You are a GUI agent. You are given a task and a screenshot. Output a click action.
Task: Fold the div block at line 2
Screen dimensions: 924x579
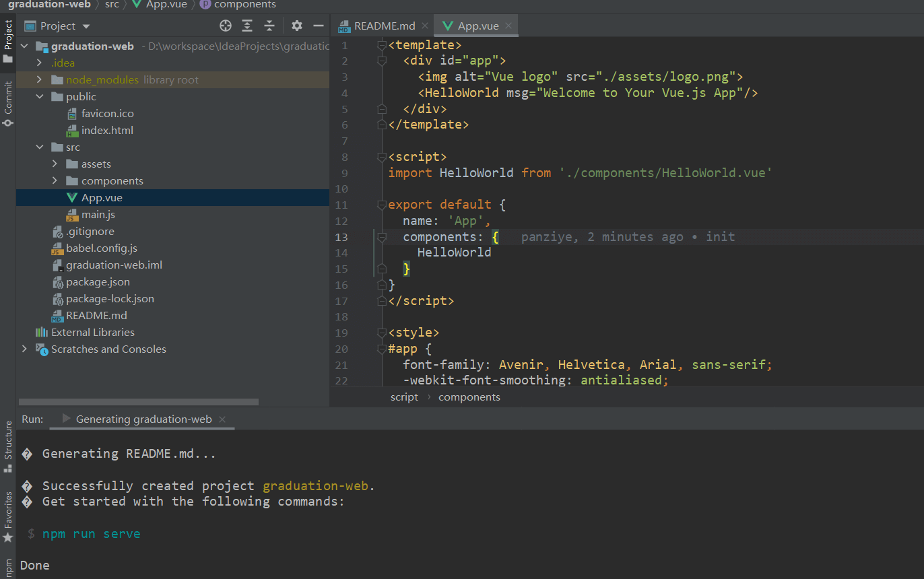pyautogui.click(x=382, y=61)
